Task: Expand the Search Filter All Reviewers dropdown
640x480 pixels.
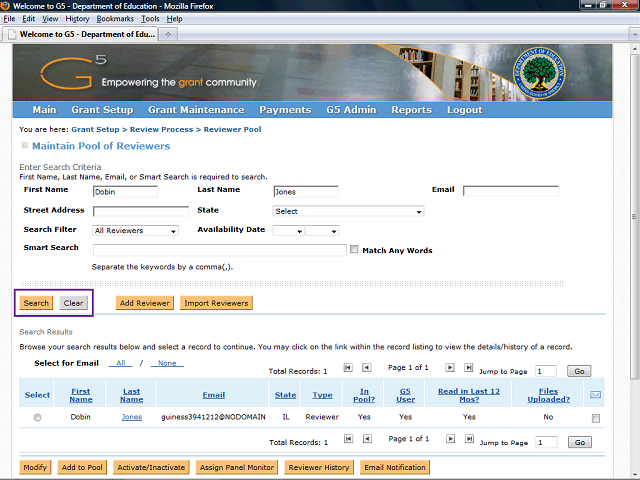Action: (135, 231)
